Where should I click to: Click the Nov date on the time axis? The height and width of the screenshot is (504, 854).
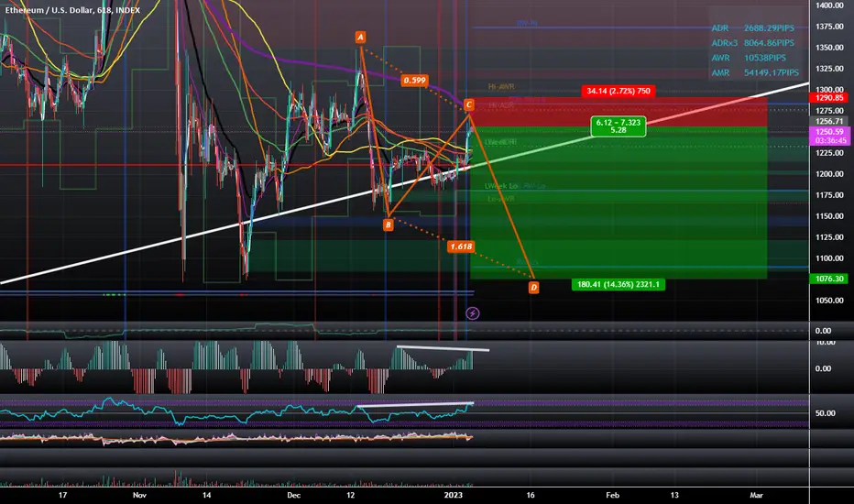click(x=139, y=495)
